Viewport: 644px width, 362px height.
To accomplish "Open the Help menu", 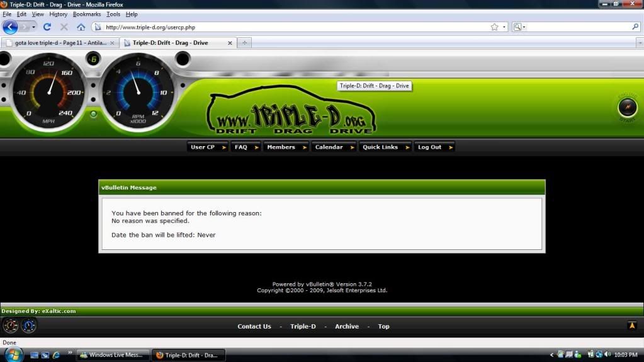I will pyautogui.click(x=132, y=14).
